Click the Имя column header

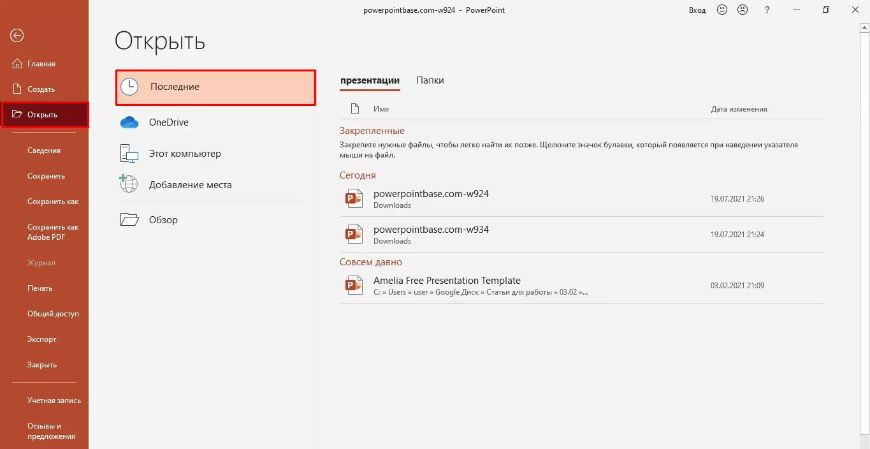380,109
